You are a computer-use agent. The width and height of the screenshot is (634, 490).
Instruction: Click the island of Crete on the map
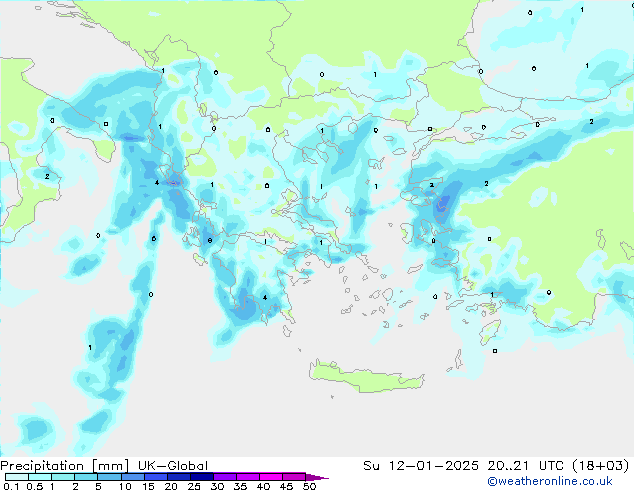(x=366, y=376)
